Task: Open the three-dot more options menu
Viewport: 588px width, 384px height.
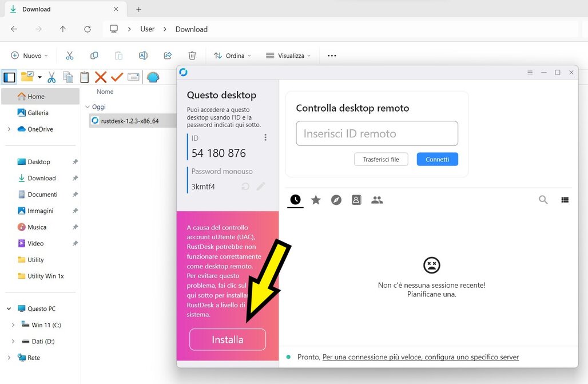Action: (332, 56)
